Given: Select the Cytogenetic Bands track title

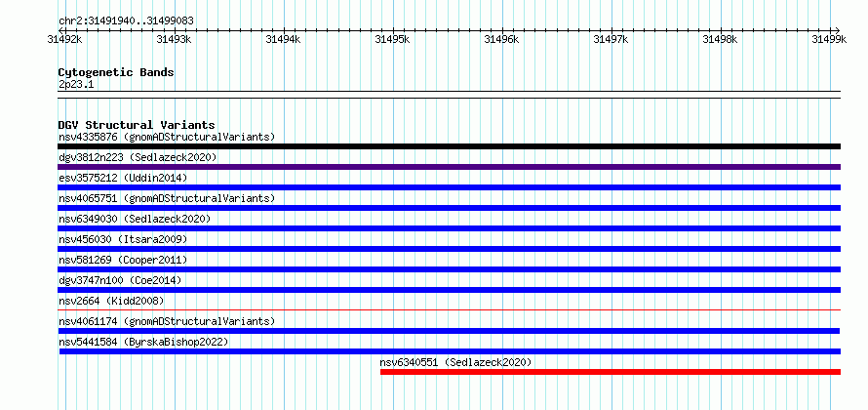Looking at the screenshot, I should pos(116,72).
